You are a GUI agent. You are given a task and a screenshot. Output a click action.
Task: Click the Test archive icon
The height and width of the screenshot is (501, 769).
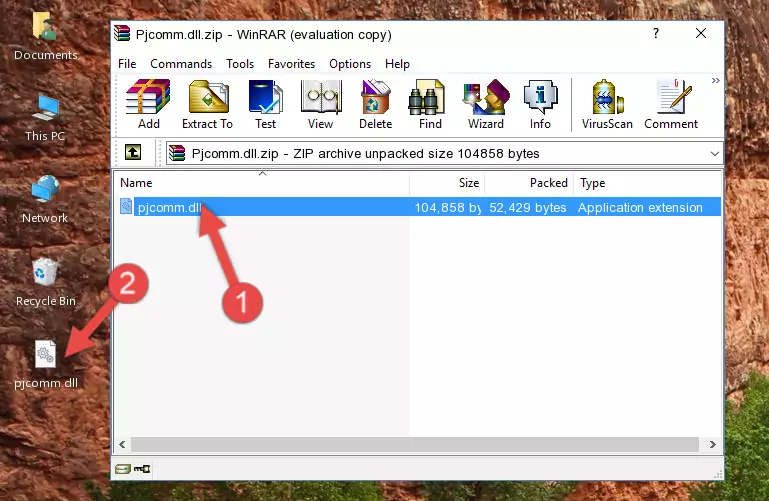[265, 104]
